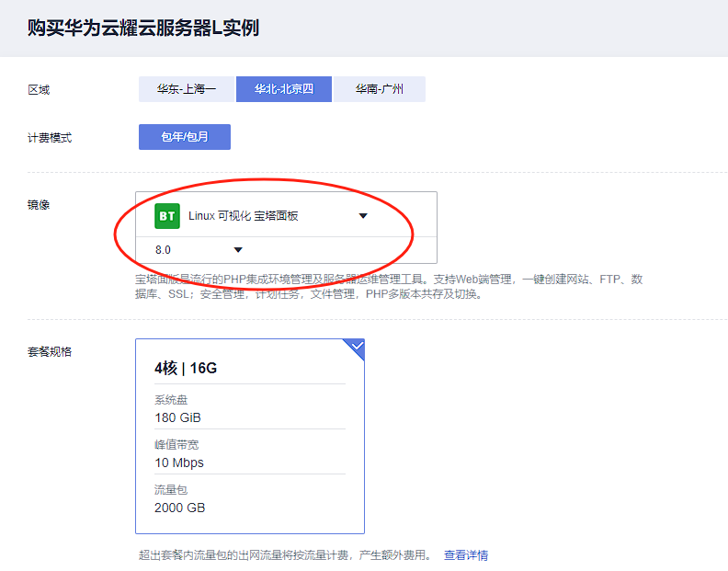Open the 查看详情 link
728x571 pixels.
[466, 554]
